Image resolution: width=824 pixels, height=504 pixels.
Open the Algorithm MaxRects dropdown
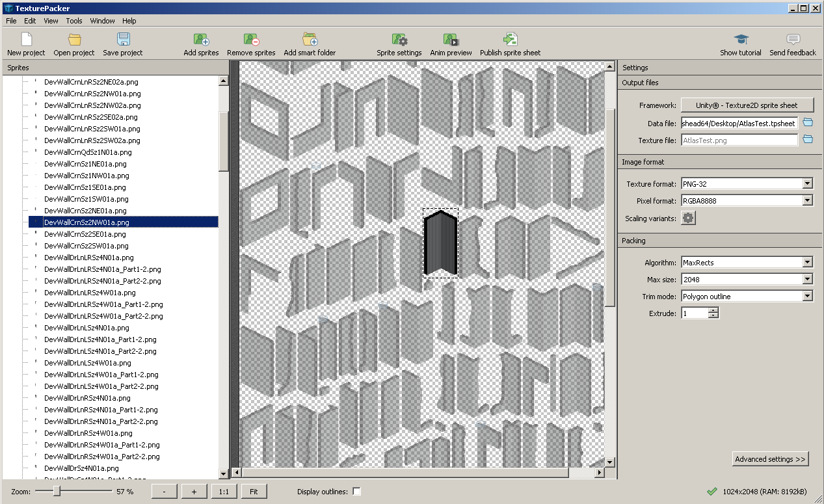[x=747, y=263]
